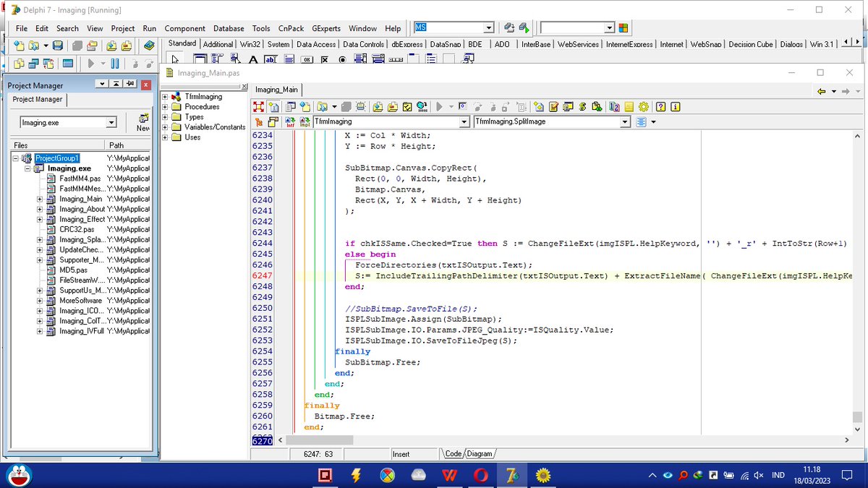The width and height of the screenshot is (868, 488).
Task: Expand the Imaging_Main unit node
Action: point(39,199)
